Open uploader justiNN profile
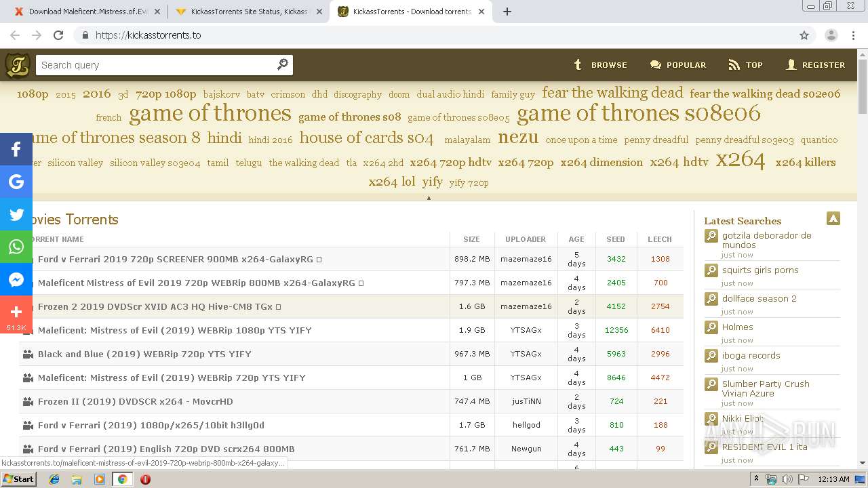 click(x=526, y=401)
